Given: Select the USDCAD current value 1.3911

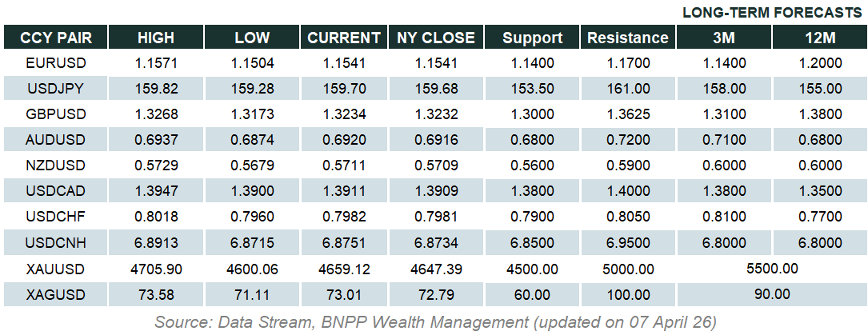Looking at the screenshot, I should pyautogui.click(x=344, y=193).
